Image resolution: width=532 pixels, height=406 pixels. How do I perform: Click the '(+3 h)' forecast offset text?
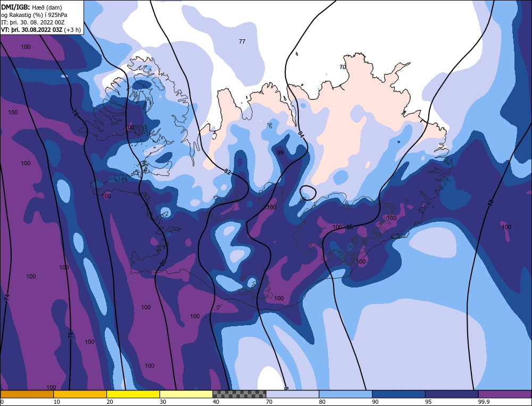pos(72,30)
